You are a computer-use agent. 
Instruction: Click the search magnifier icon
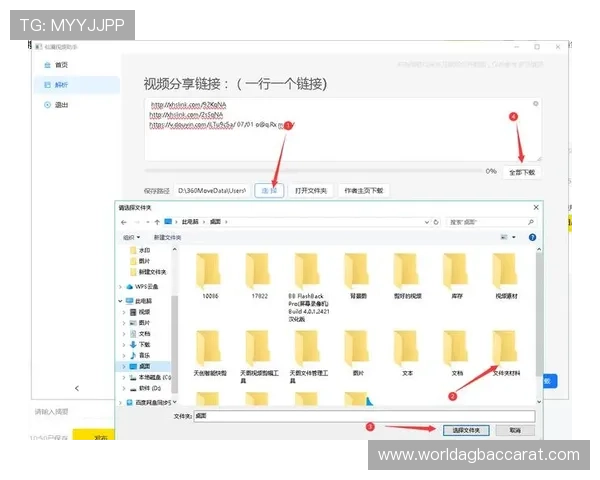coord(531,222)
